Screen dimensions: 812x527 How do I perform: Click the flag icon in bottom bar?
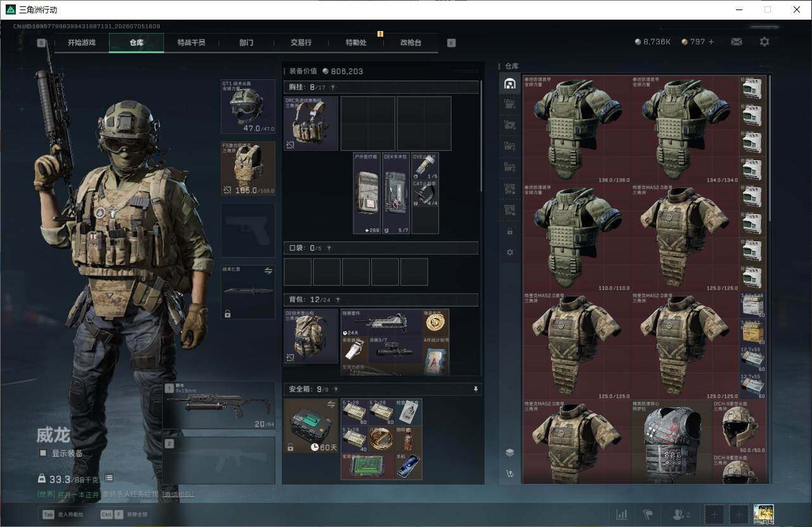pyautogui.click(x=648, y=514)
